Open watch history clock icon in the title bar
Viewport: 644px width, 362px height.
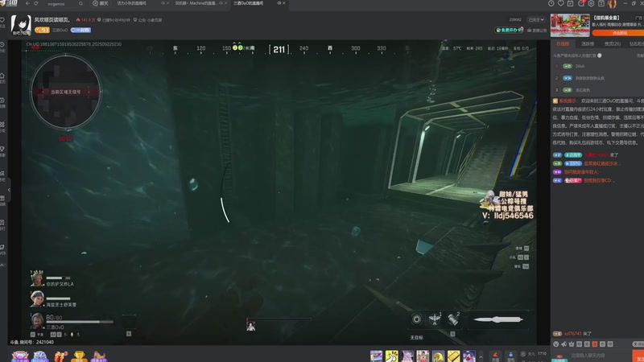tap(551, 3)
